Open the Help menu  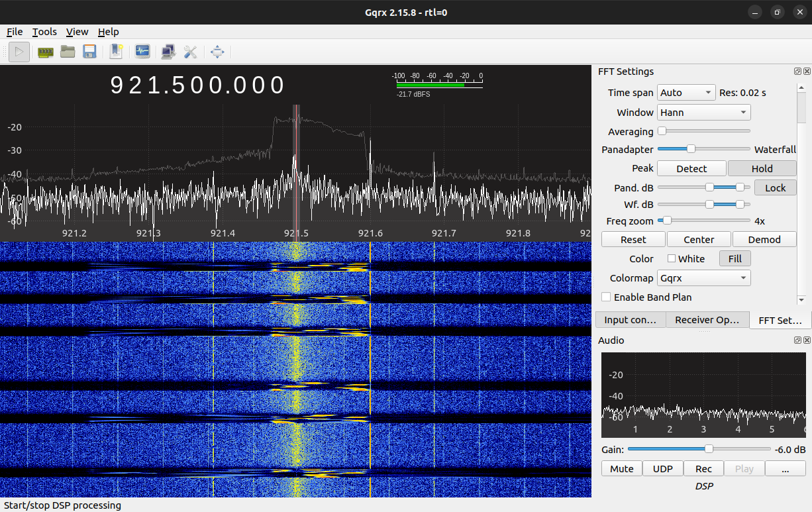point(108,32)
